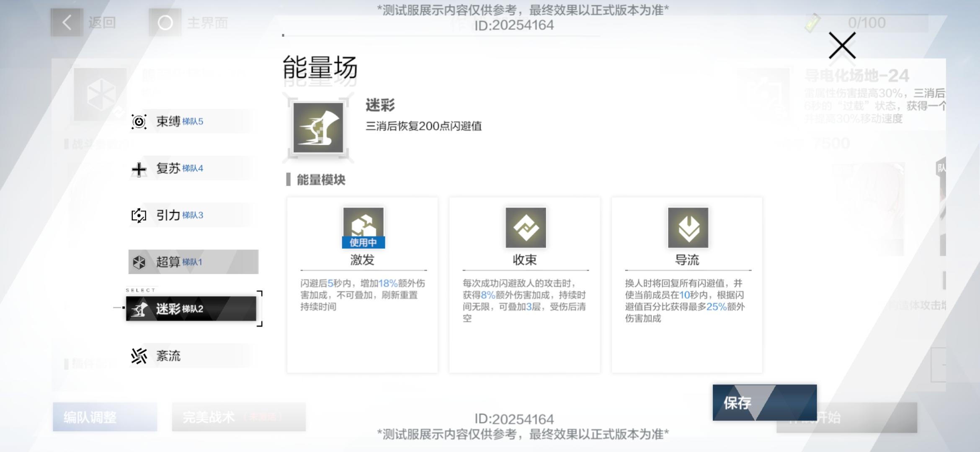Click the 使用中 in-use badge

pos(363,242)
